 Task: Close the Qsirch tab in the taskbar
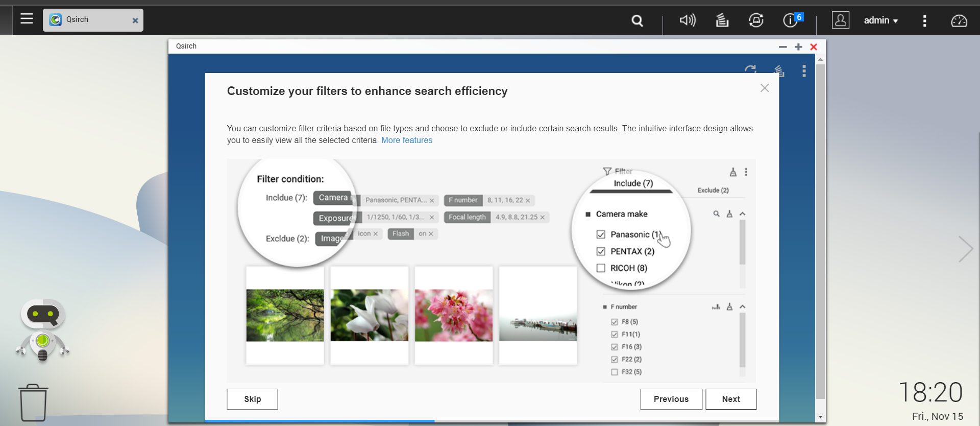point(135,20)
